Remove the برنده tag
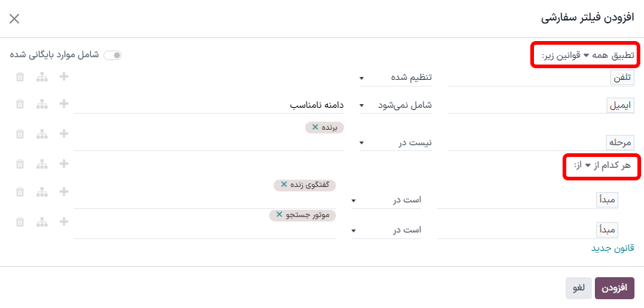Viewport: 644px width, 308px height. tap(315, 127)
